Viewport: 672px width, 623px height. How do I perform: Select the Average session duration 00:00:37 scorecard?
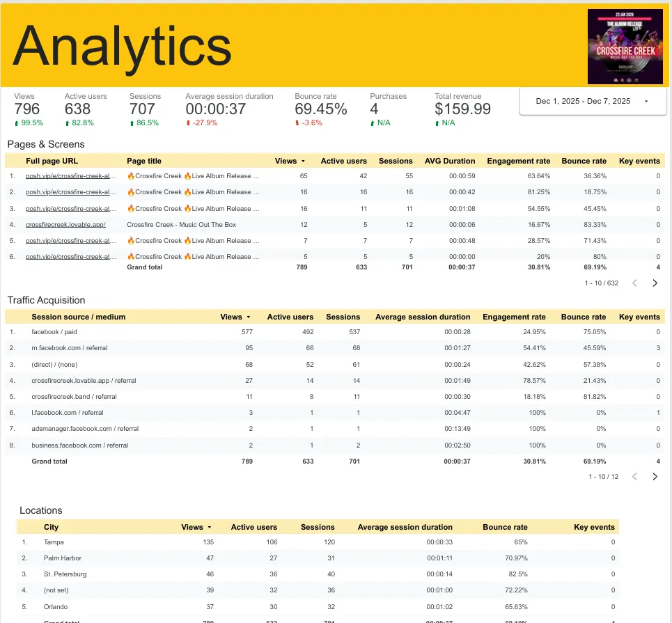pos(229,110)
